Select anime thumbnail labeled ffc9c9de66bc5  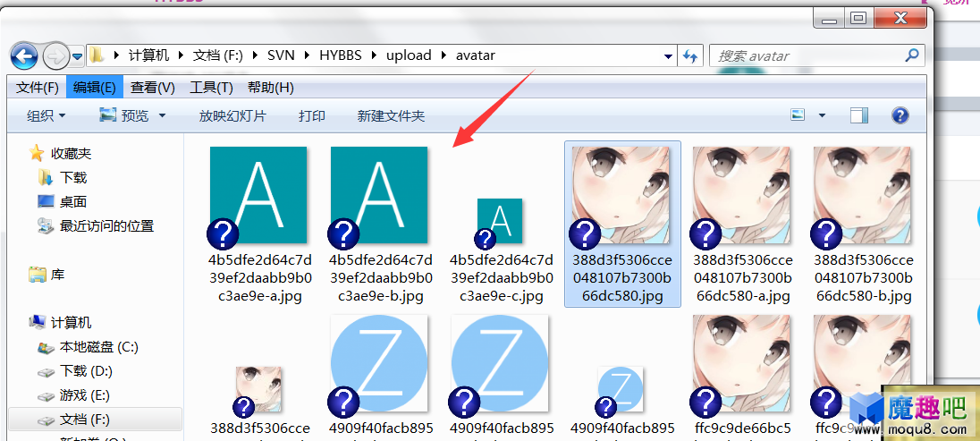[741, 363]
